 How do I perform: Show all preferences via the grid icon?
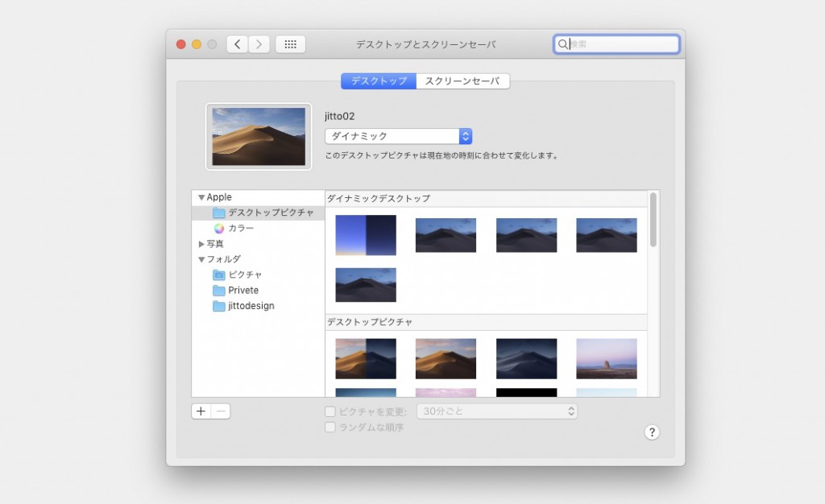pos(290,44)
